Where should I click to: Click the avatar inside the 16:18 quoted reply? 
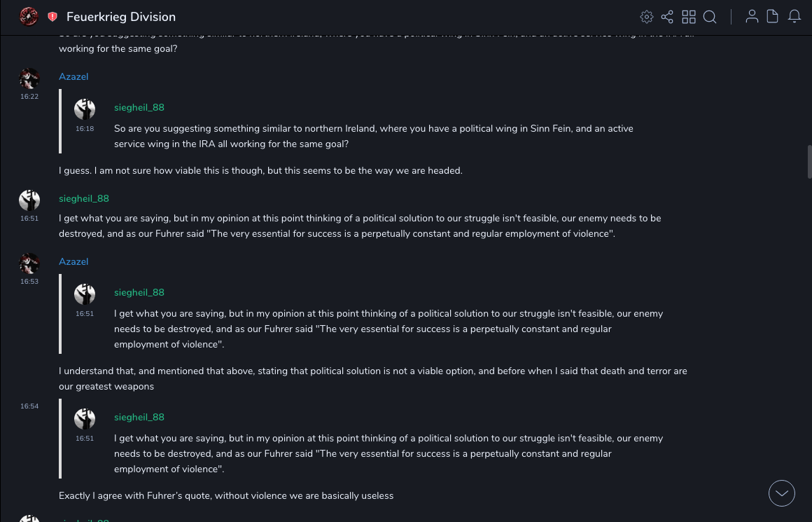85,109
